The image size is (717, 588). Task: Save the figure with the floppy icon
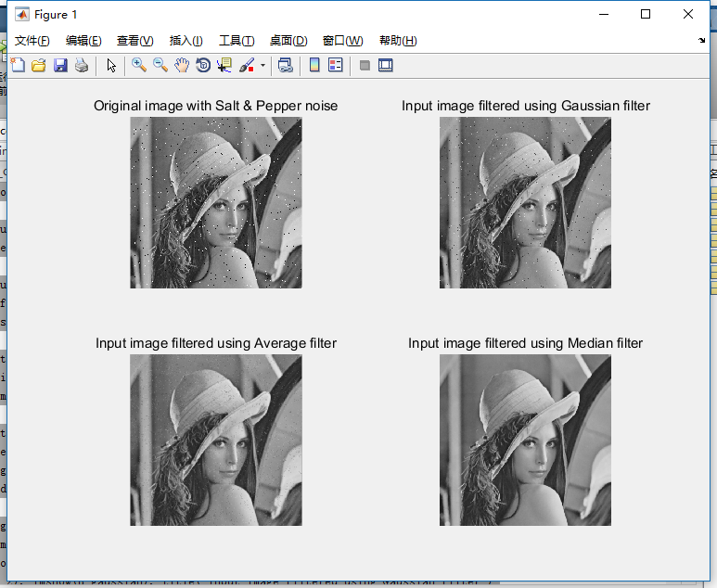point(60,65)
